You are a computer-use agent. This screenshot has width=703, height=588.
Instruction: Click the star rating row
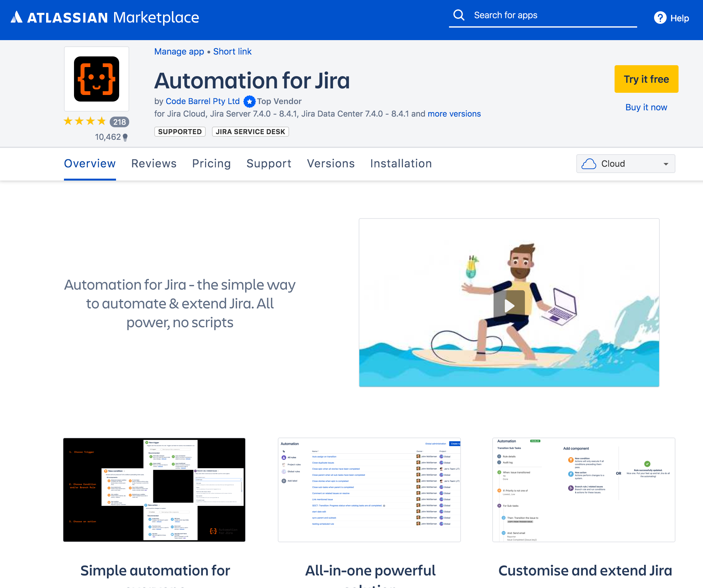click(x=85, y=121)
